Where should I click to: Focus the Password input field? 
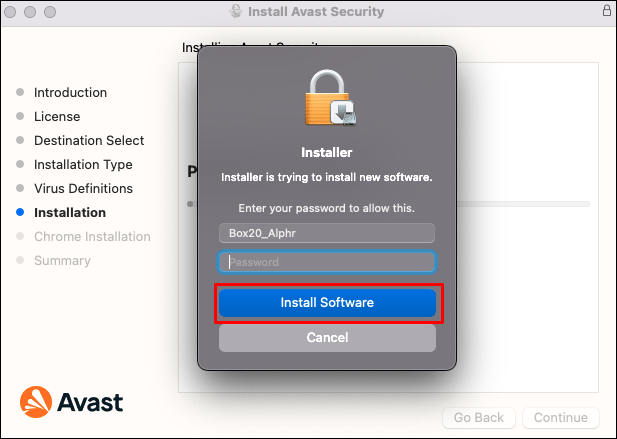[x=327, y=262]
